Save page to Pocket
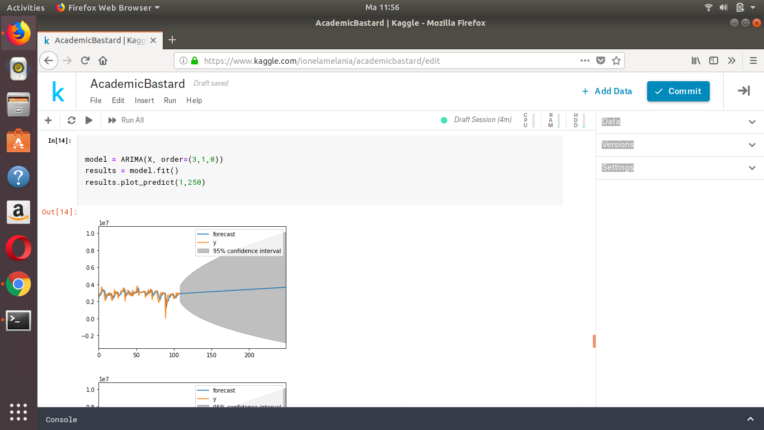The height and width of the screenshot is (430, 764). [601, 60]
